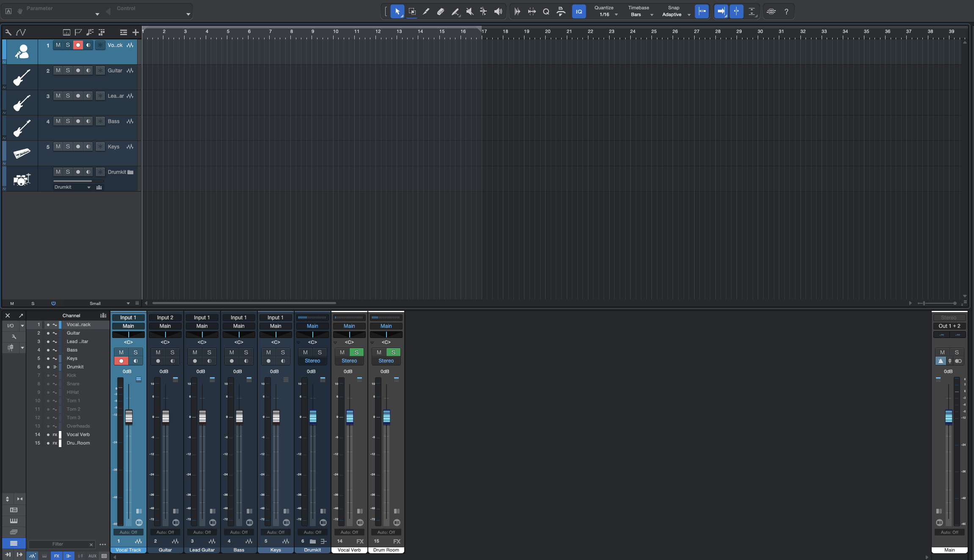This screenshot has height=560, width=974.
Task: Choose the Listen tool speaker icon
Action: coord(498,11)
